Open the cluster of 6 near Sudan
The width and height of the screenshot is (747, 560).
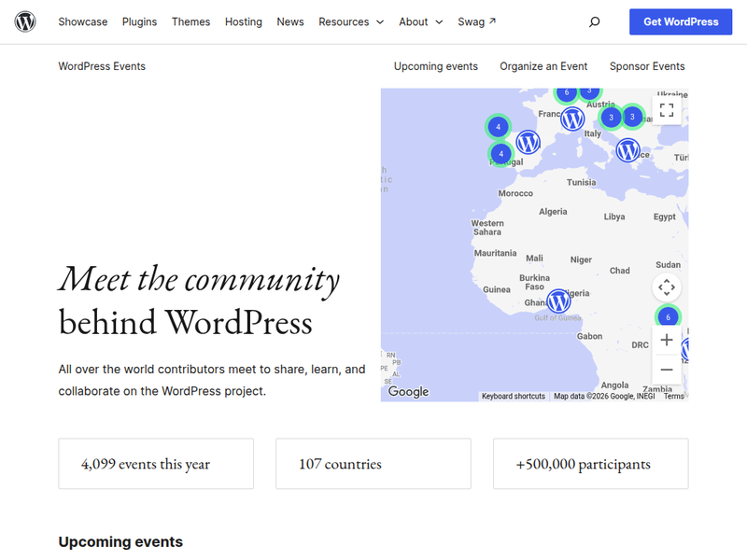[x=668, y=316]
